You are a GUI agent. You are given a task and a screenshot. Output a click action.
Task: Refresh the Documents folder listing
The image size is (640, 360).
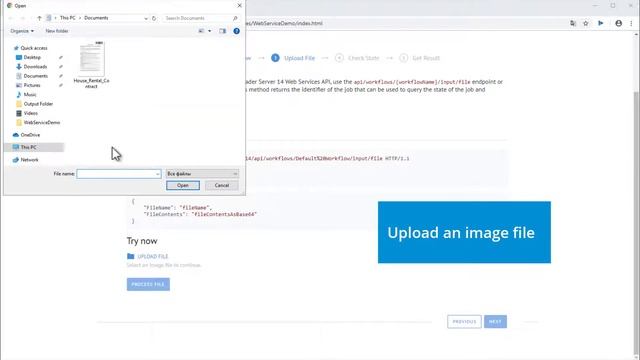(154, 18)
